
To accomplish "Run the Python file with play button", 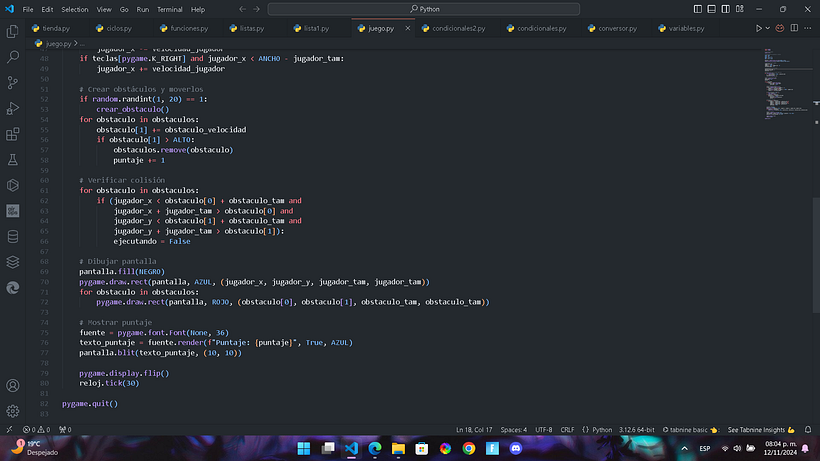I will (758, 28).
